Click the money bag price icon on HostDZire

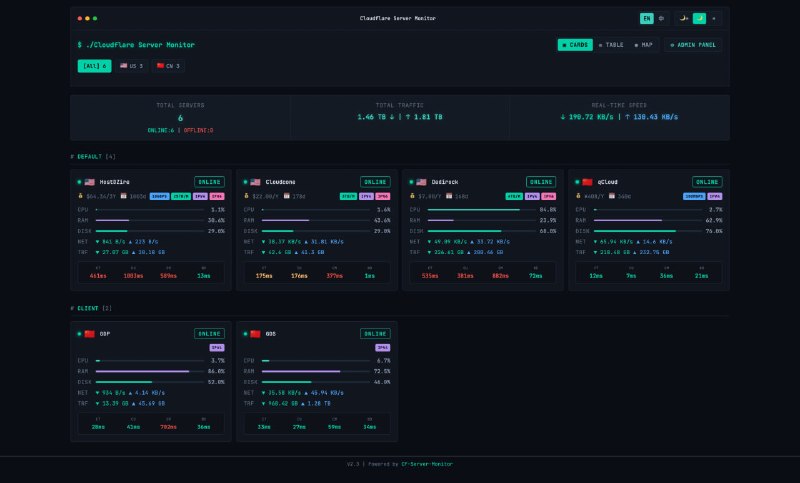[80, 196]
